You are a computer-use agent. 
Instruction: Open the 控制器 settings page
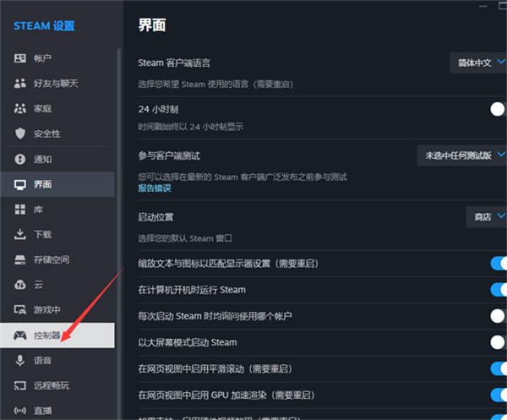click(x=57, y=335)
